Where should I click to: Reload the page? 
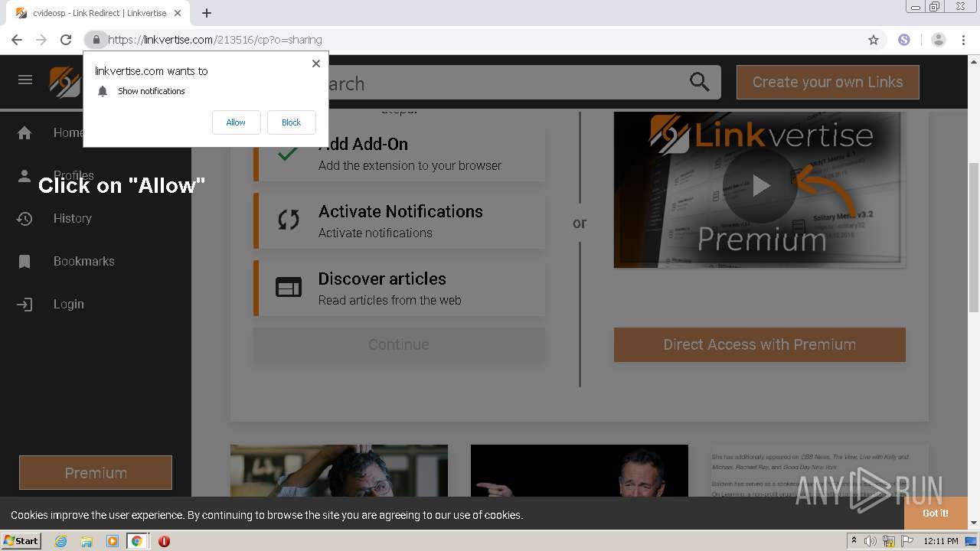[66, 40]
